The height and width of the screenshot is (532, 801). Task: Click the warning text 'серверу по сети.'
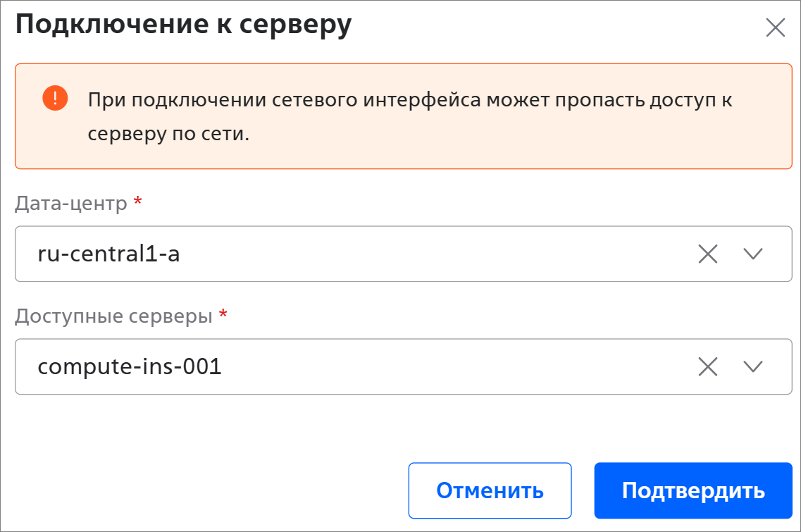[168, 135]
